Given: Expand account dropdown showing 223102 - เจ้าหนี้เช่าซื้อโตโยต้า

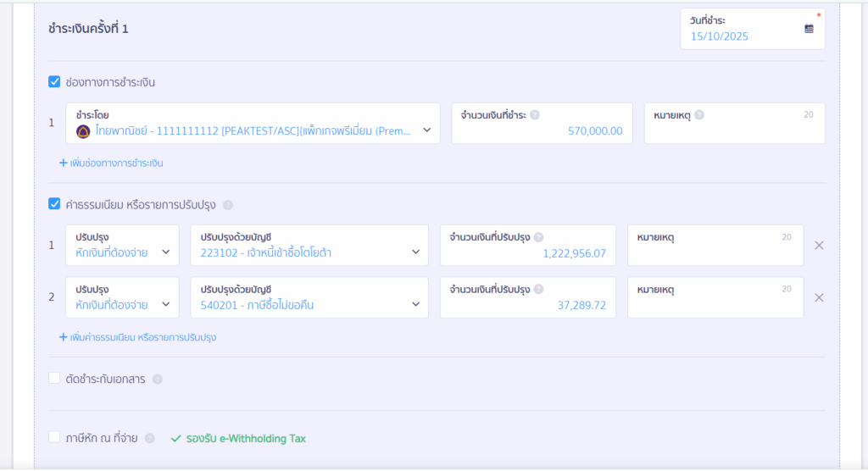Looking at the screenshot, I should coord(415,252).
